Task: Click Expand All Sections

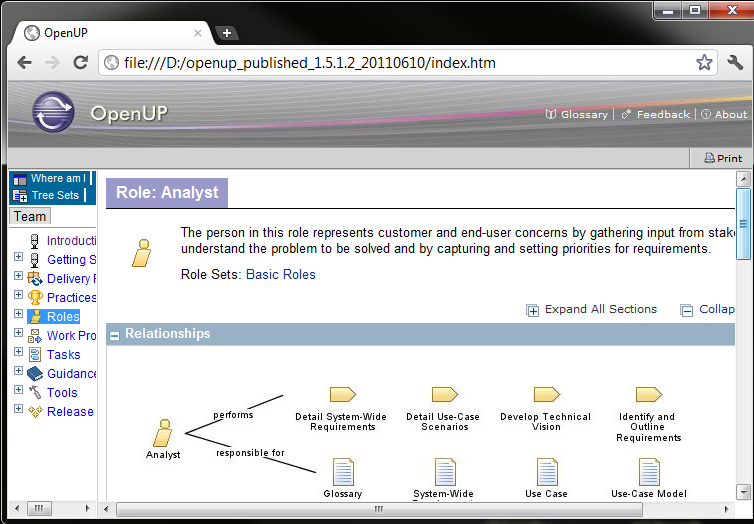Action: coord(592,310)
